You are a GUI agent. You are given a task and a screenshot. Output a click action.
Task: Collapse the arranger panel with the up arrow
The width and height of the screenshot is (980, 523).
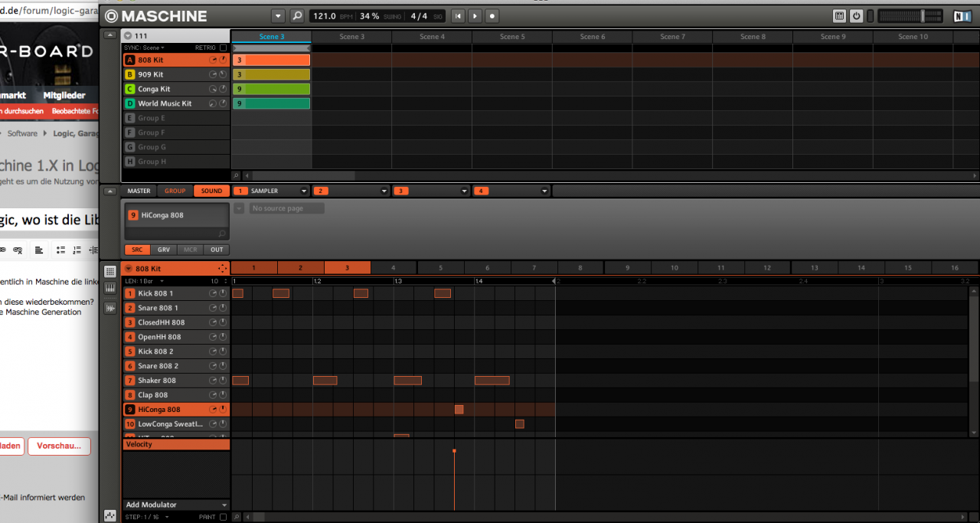[109, 36]
